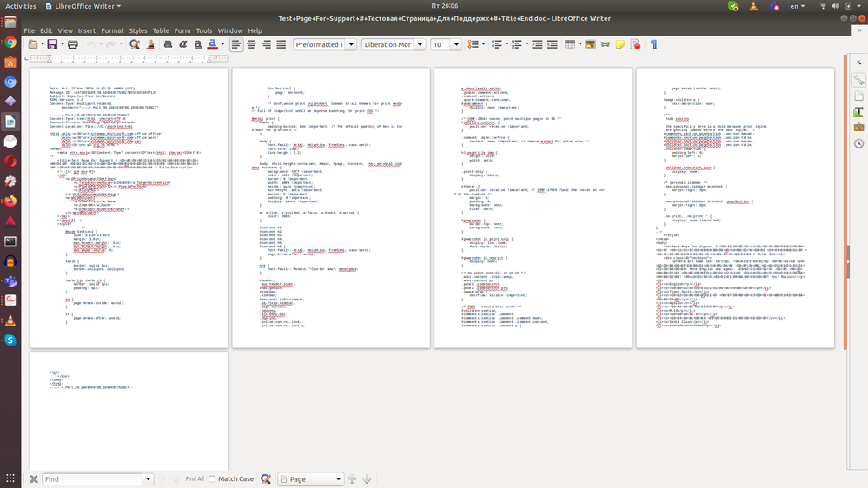
Task: Open the insert table dropdown arrow
Action: [580, 44]
